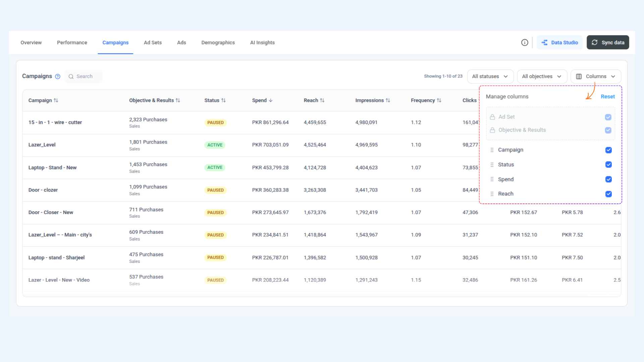This screenshot has width=644, height=362.
Task: Open the All objectives dropdown
Action: tap(542, 76)
